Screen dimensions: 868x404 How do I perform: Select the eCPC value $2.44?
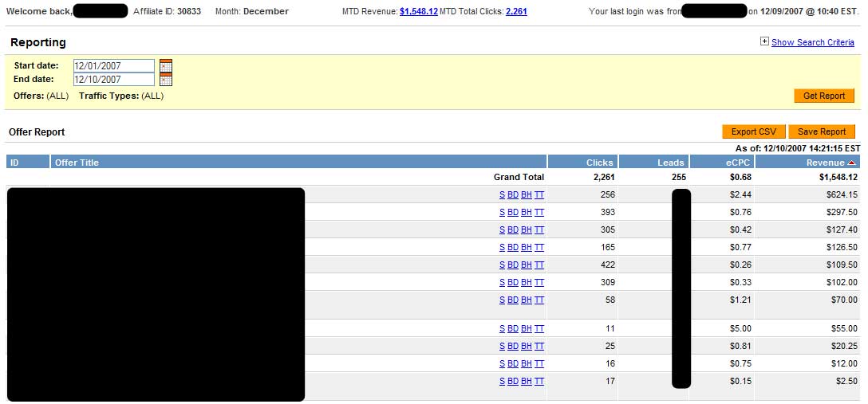click(740, 194)
